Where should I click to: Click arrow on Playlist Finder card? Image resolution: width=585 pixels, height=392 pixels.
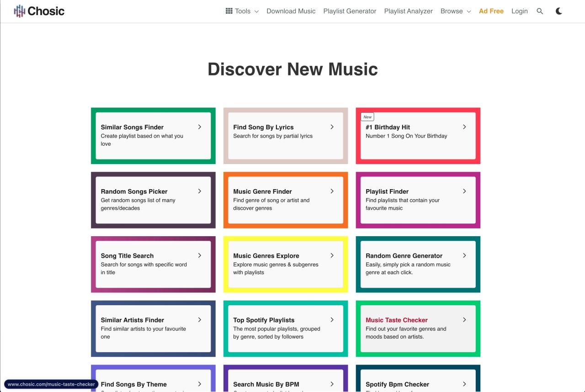click(x=464, y=191)
